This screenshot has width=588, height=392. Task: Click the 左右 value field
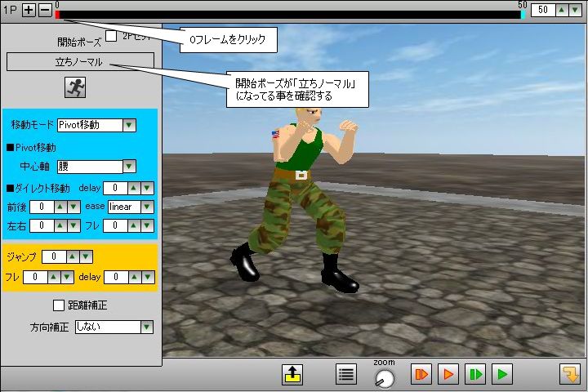point(42,225)
